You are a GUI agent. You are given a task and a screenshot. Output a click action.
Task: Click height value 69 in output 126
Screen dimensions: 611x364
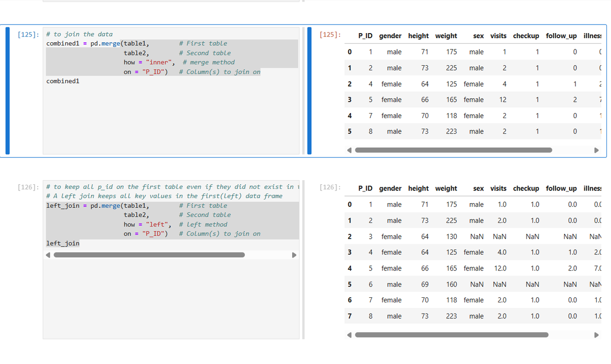[425, 285]
